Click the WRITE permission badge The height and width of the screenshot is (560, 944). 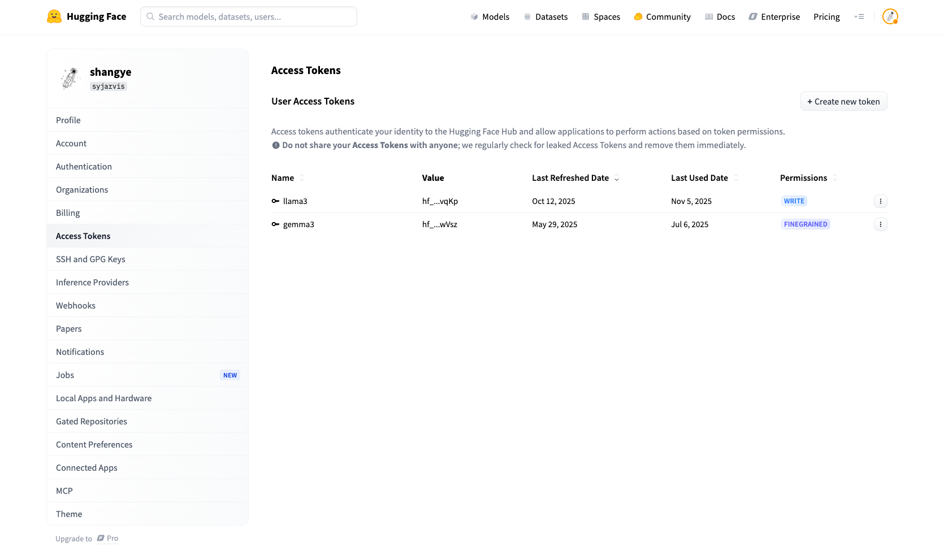794,201
